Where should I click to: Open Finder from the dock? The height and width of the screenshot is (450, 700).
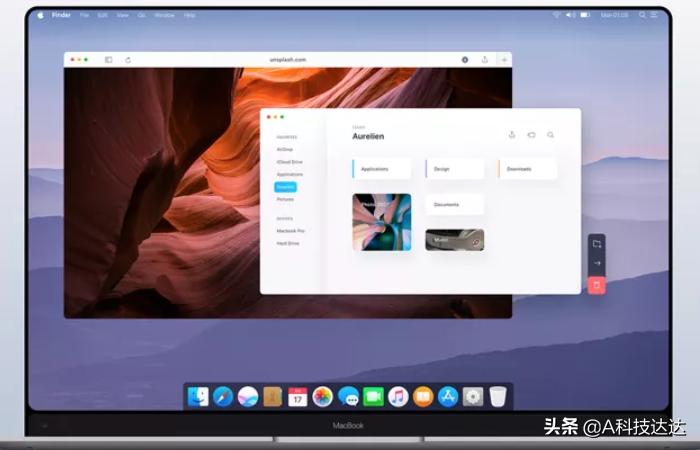198,396
